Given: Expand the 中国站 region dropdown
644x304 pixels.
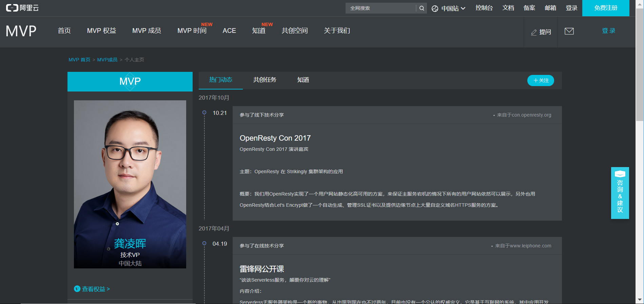Looking at the screenshot, I should (x=453, y=8).
